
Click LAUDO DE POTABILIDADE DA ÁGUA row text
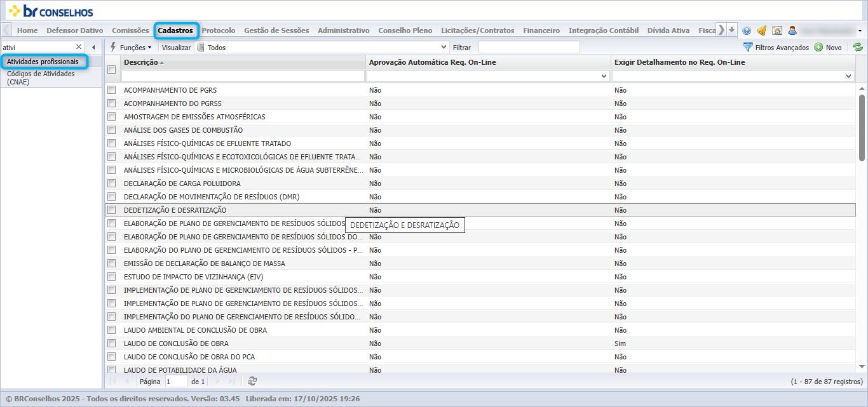[x=180, y=370]
